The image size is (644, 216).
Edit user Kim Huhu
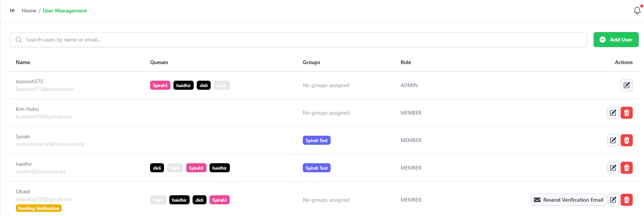click(x=613, y=113)
